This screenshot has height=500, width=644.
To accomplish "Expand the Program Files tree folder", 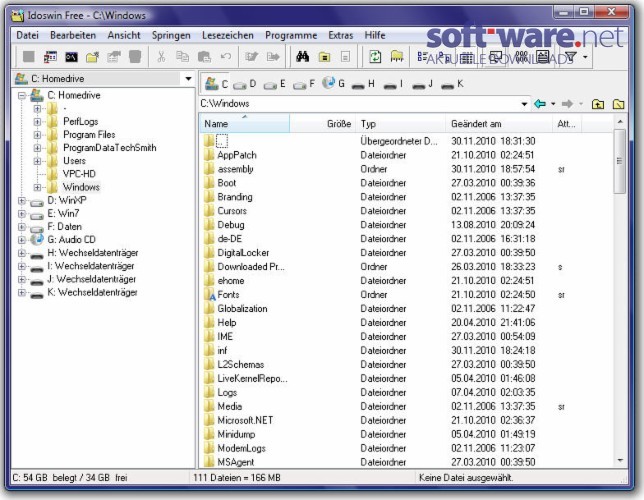I will click(x=37, y=135).
